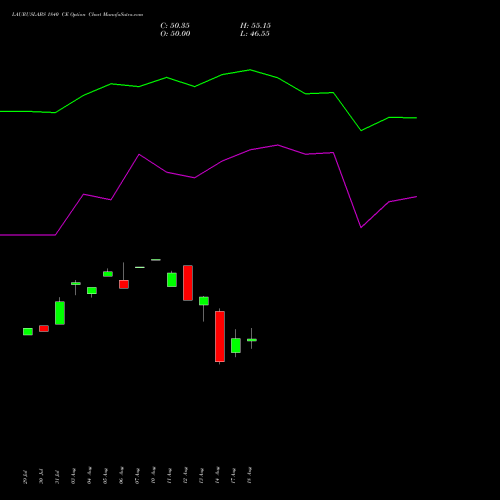Viewport: 500px width, 500px height.
Task: Click the '17 Aug' date axis label
Action: pos(233,476)
